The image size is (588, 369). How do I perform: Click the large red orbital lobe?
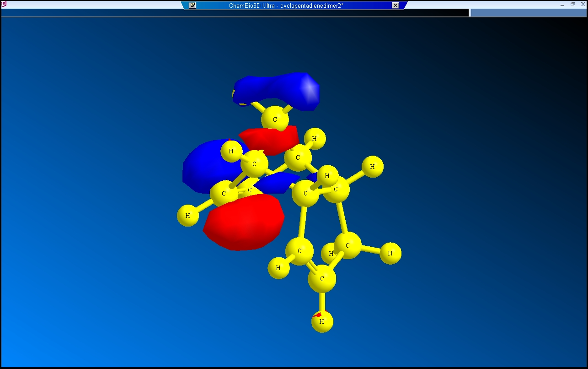[x=243, y=222]
